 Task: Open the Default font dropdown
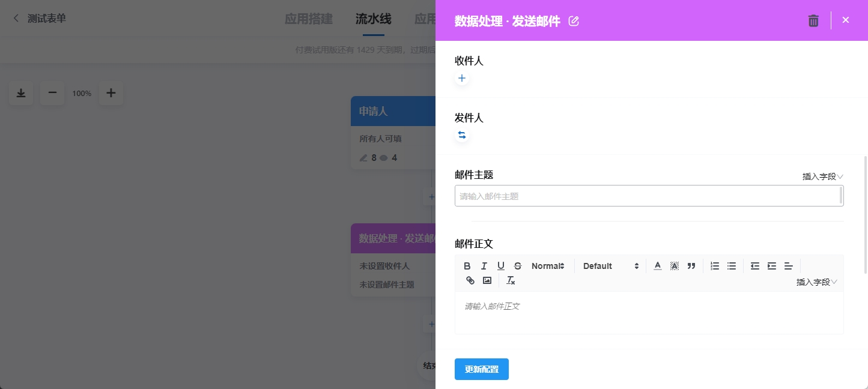610,266
